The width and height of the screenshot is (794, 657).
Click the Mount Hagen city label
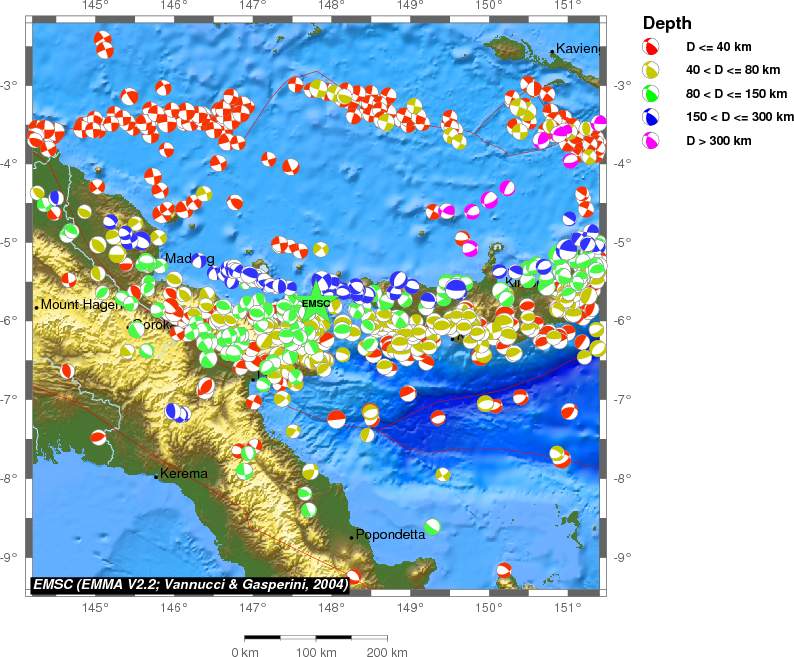[81, 305]
